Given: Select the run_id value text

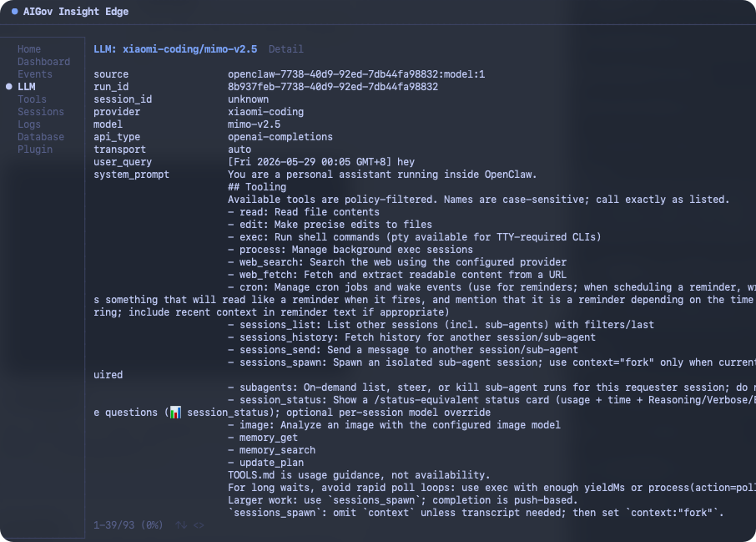Looking at the screenshot, I should [333, 87].
